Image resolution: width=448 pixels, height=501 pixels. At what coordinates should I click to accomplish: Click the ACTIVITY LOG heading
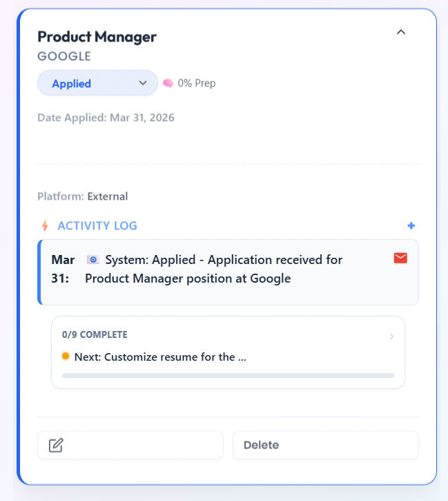click(x=97, y=226)
